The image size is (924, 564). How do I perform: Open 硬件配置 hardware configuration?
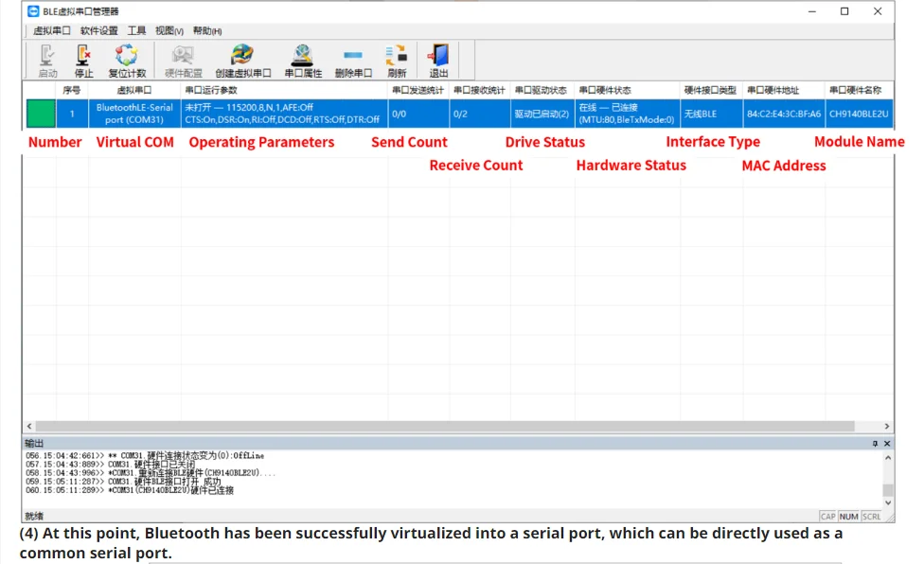(x=184, y=61)
